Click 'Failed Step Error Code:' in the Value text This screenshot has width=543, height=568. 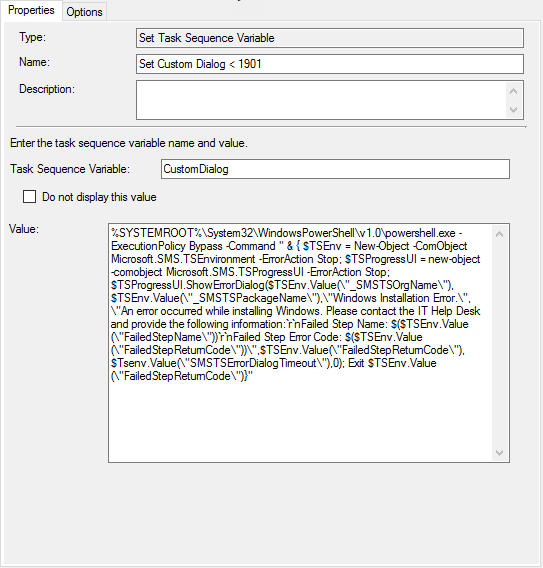pyautogui.click(x=287, y=337)
